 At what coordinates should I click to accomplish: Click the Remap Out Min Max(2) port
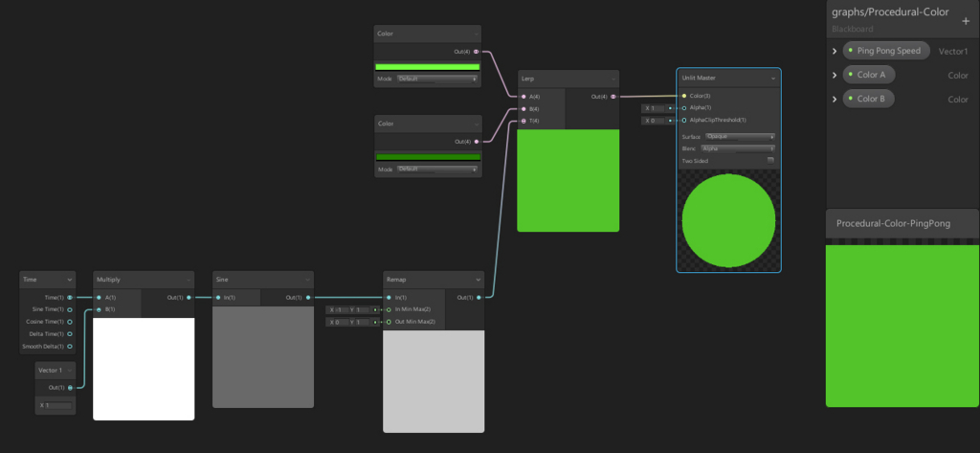(389, 322)
